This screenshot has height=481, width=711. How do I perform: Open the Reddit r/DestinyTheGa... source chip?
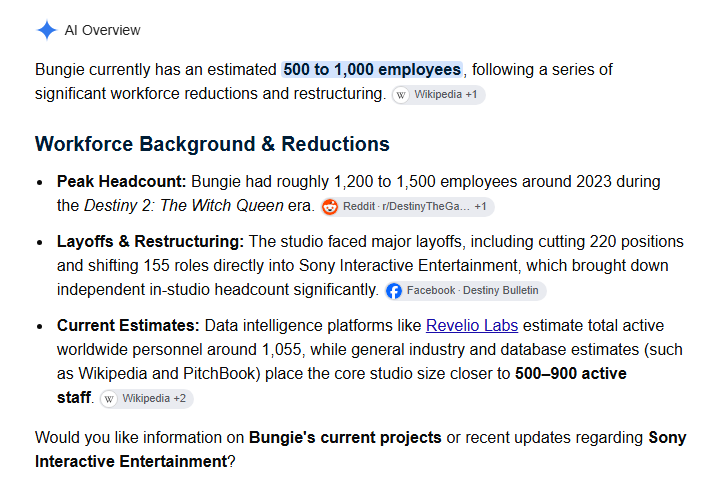click(x=407, y=207)
